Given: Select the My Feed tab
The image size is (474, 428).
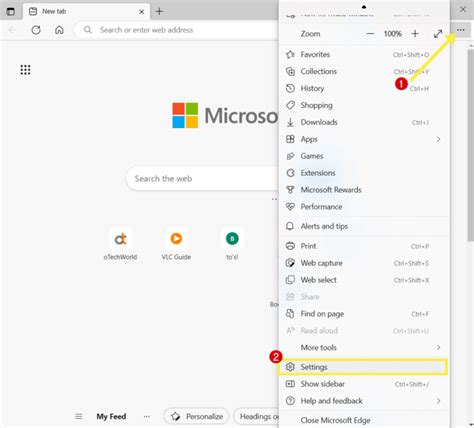Looking at the screenshot, I should 111,416.
